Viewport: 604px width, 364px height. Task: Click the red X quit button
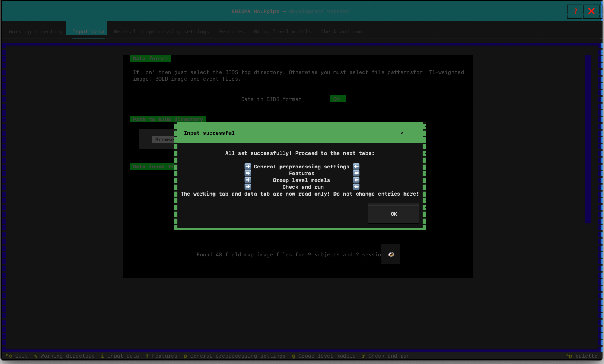click(591, 12)
